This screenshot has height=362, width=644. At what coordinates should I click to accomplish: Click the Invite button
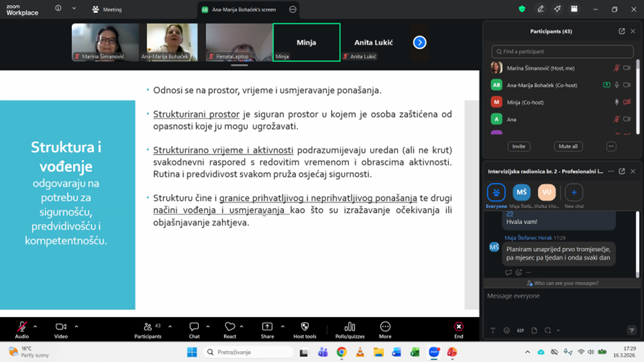click(x=519, y=146)
